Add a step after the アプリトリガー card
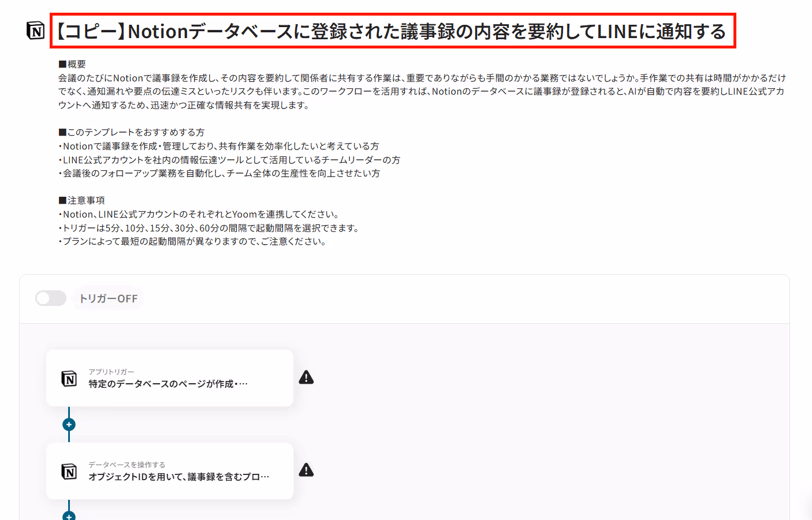812x520 pixels. [69, 425]
